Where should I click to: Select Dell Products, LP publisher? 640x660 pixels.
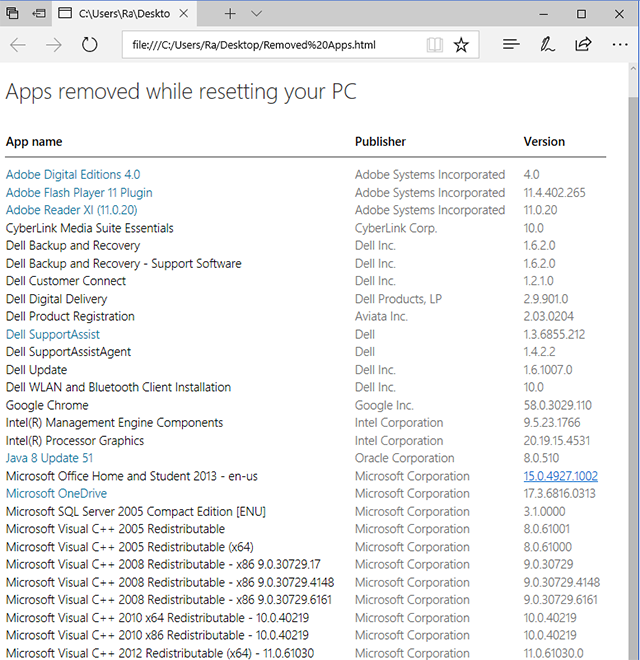click(398, 299)
